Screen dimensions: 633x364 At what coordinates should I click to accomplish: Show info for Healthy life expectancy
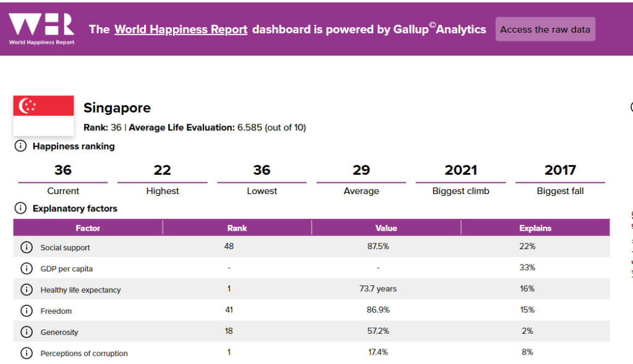(26, 289)
